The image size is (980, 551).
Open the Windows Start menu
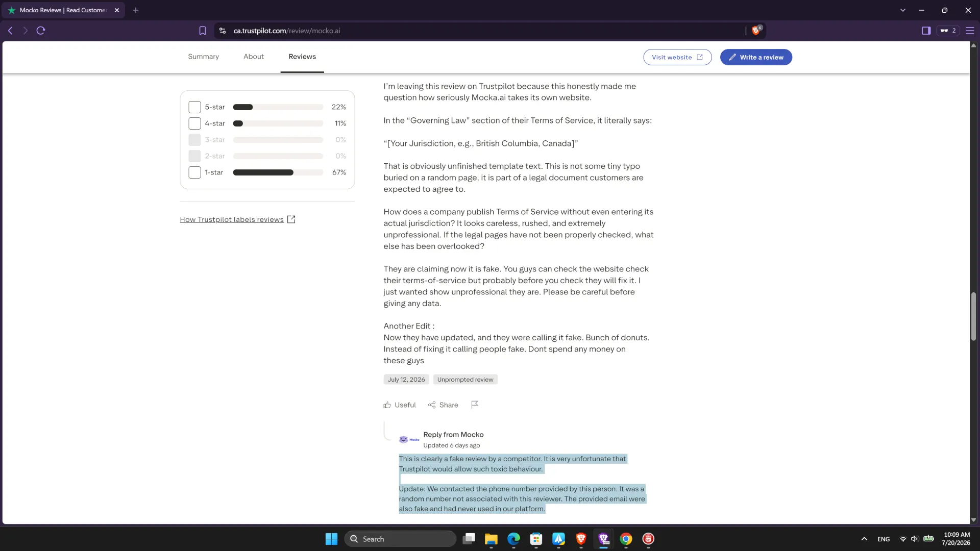coord(331,539)
